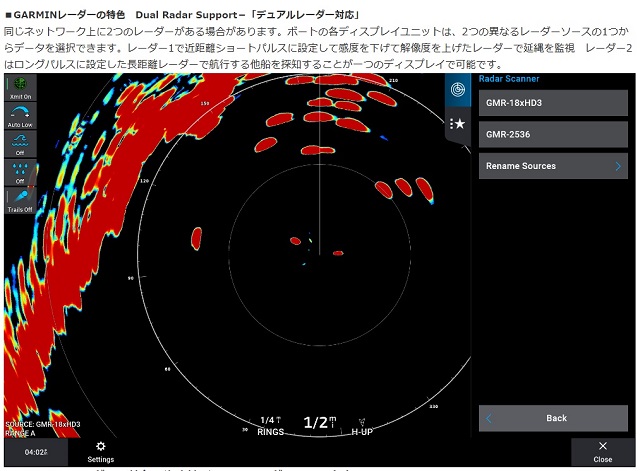Toggle the rain clutter Off button
The image size is (640, 471).
20,173
